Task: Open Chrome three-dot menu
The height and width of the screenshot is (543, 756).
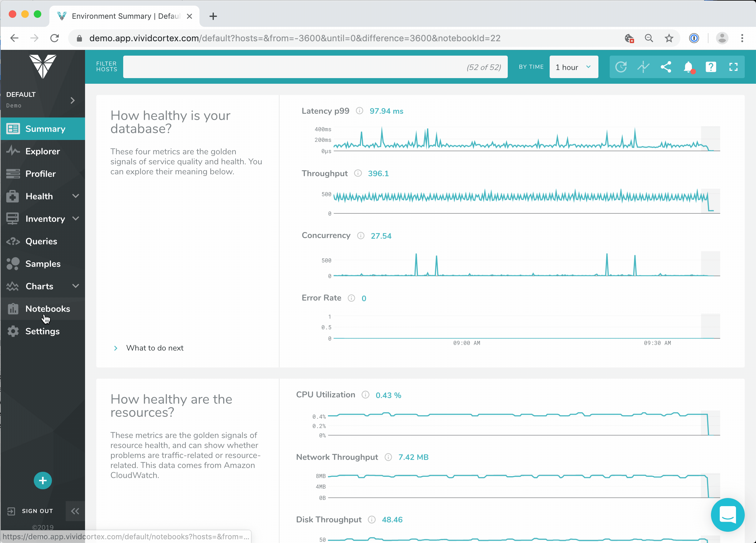Action: point(742,38)
